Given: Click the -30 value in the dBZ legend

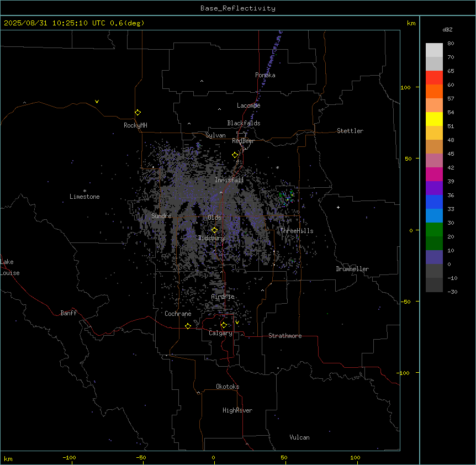Looking at the screenshot, I should [452, 292].
